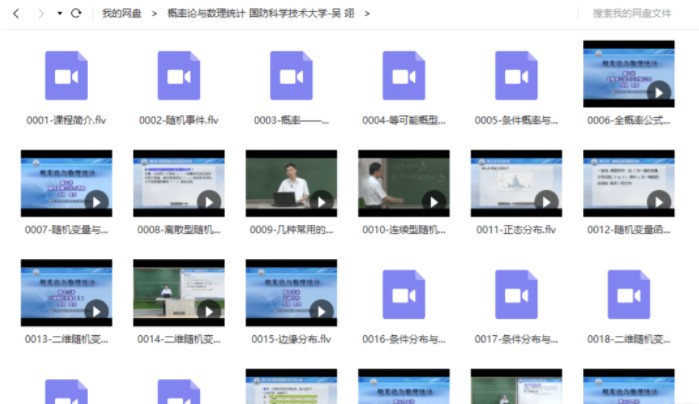699x404 pixels.
Task: Click file name starting 0010-连续型随机
Action: click(x=404, y=230)
